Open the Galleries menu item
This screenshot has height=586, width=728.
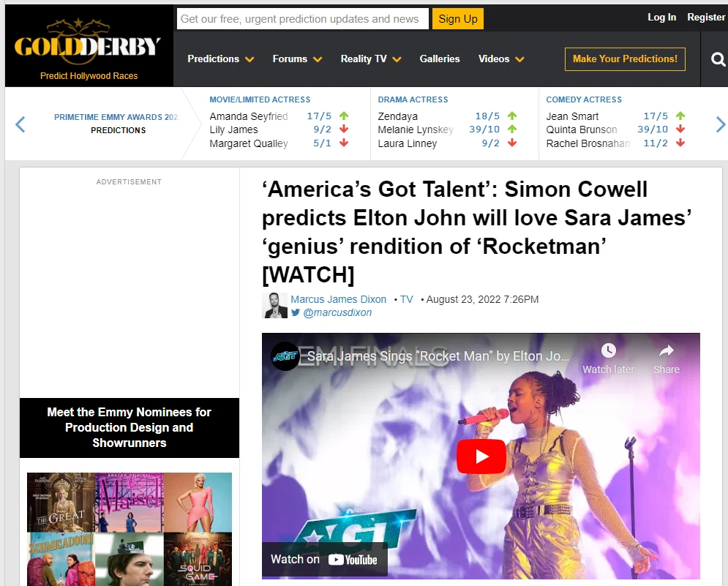pyautogui.click(x=440, y=59)
